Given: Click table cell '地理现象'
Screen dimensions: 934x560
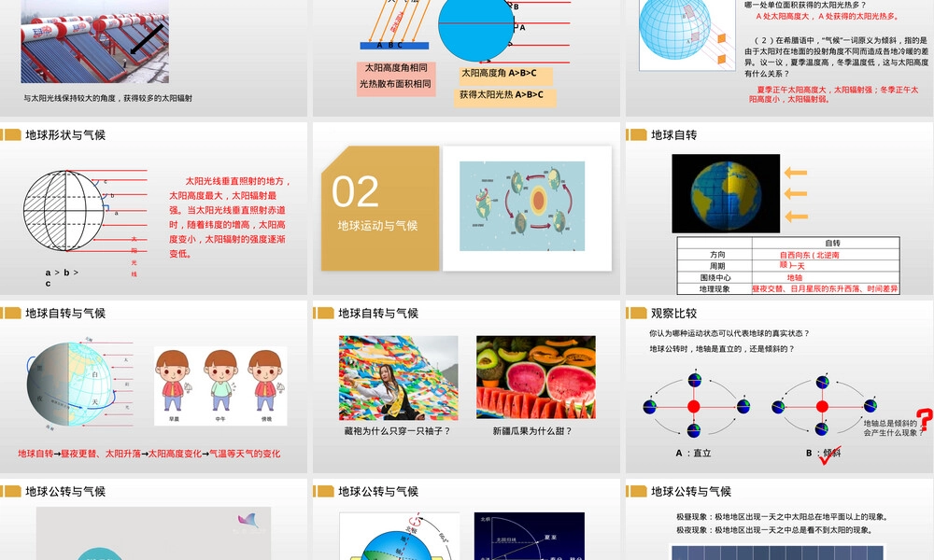Looking at the screenshot, I should pyautogui.click(x=715, y=288).
